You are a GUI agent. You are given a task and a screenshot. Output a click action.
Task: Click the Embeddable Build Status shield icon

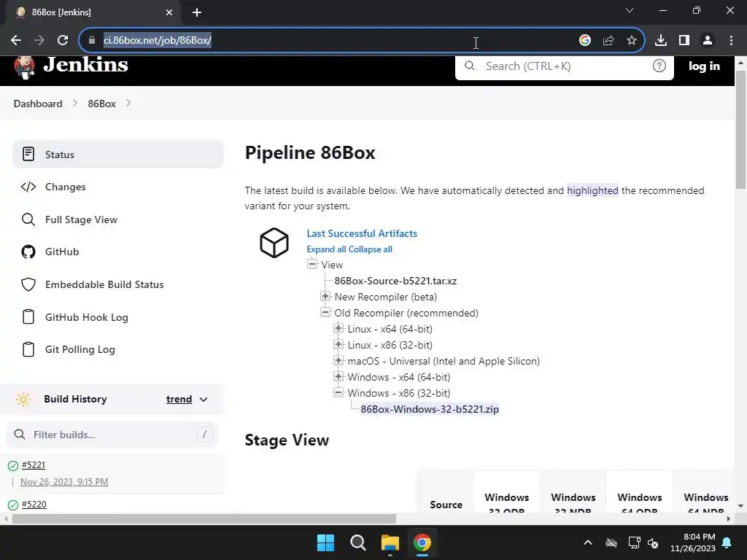[x=28, y=284]
